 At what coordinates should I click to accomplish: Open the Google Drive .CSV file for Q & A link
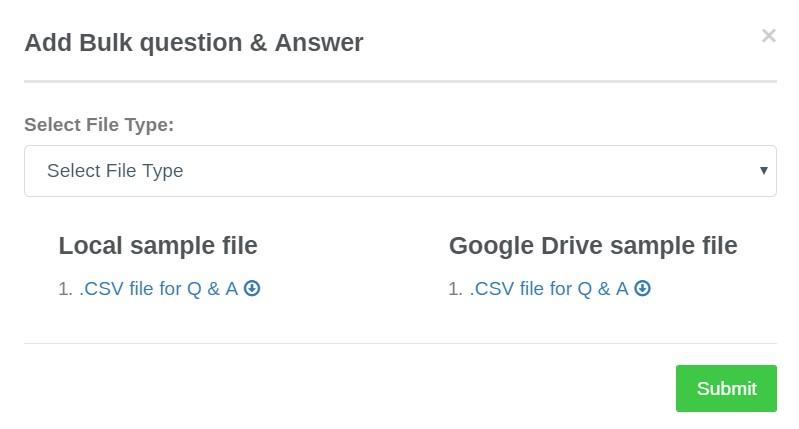point(549,288)
